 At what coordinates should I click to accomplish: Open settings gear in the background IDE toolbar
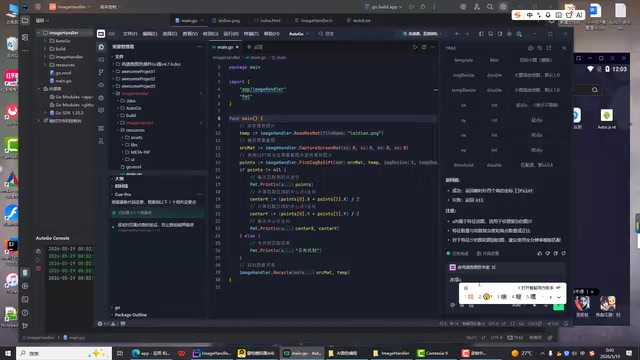coord(503,7)
